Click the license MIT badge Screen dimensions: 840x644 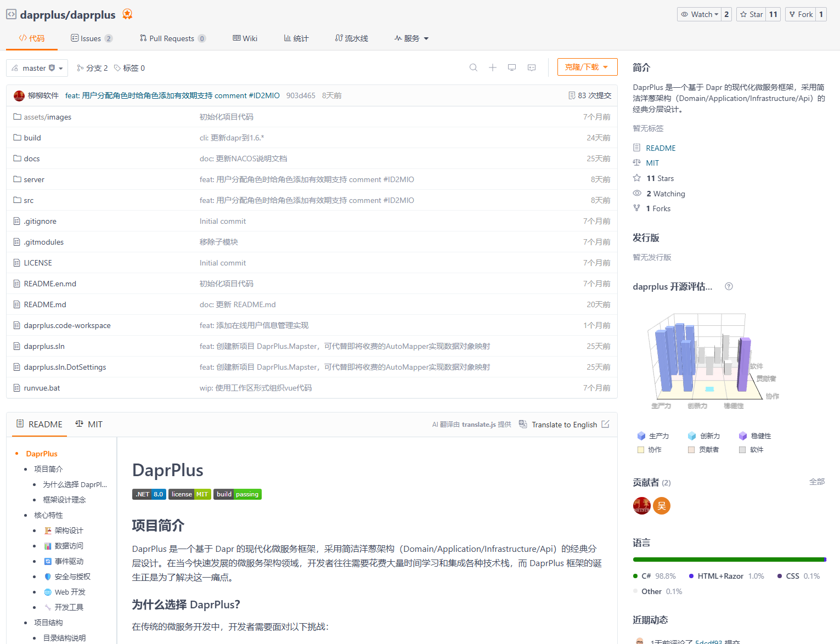190,494
